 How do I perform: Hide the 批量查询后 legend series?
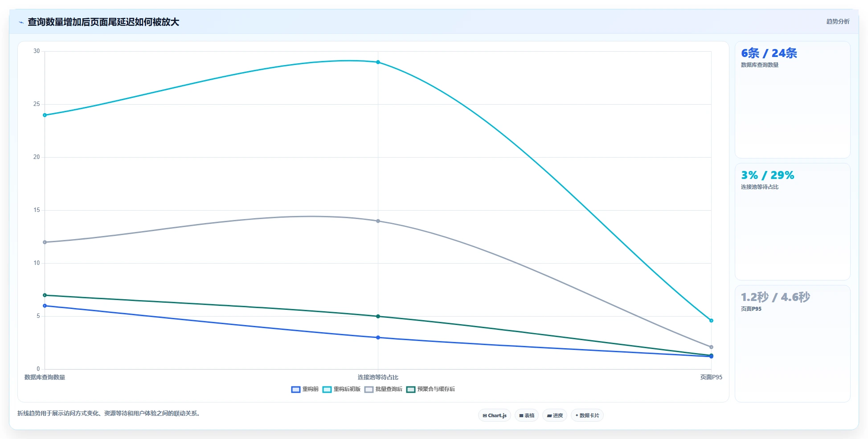click(383, 389)
